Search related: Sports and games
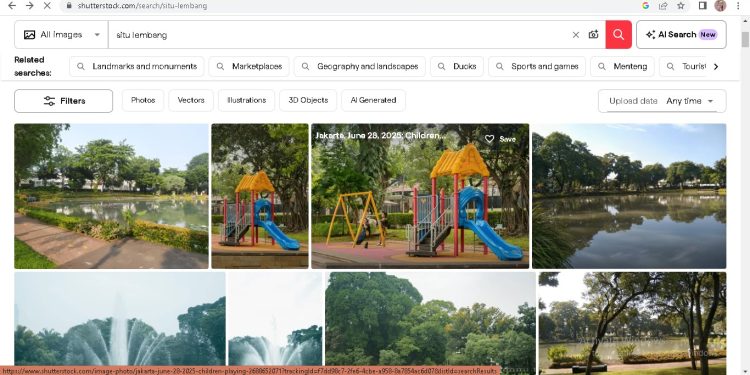750x375 pixels. (537, 66)
